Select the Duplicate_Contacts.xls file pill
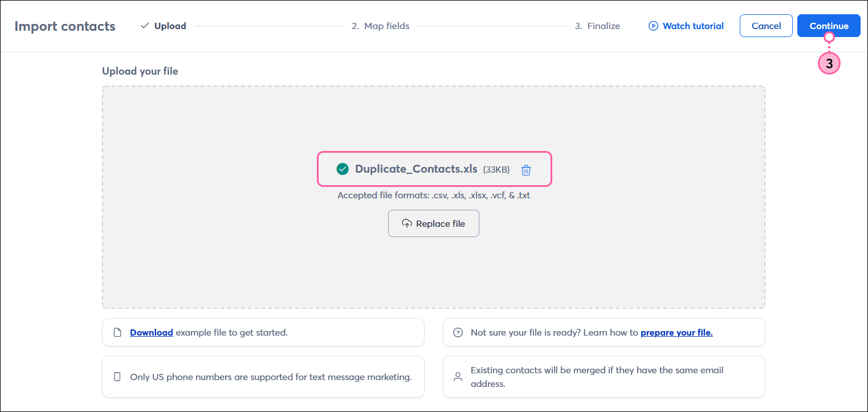This screenshot has height=412, width=868. click(433, 169)
